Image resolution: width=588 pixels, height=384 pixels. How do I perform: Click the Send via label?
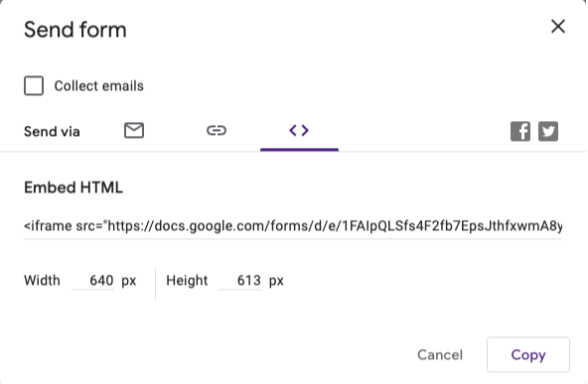(52, 132)
